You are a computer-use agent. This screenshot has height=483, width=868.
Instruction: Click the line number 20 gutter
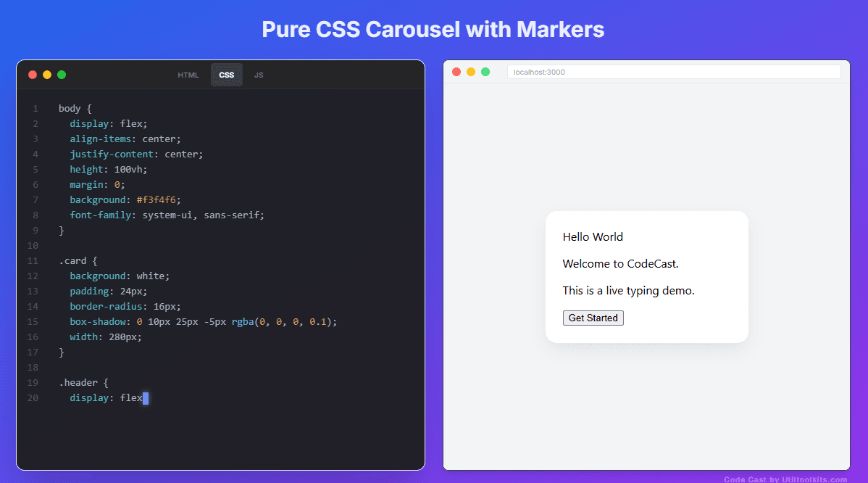(x=33, y=397)
